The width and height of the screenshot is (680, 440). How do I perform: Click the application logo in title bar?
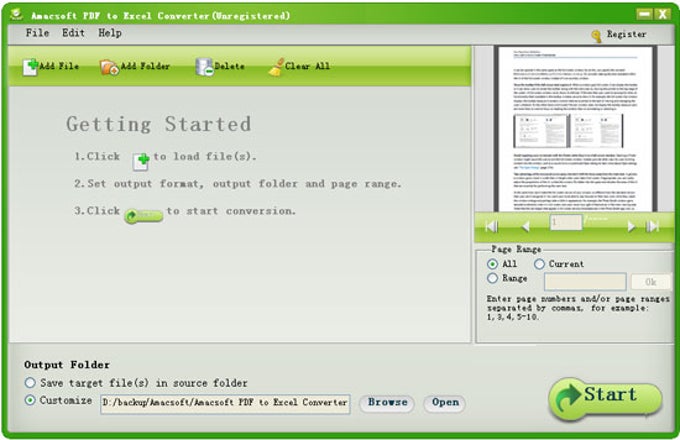tap(16, 15)
